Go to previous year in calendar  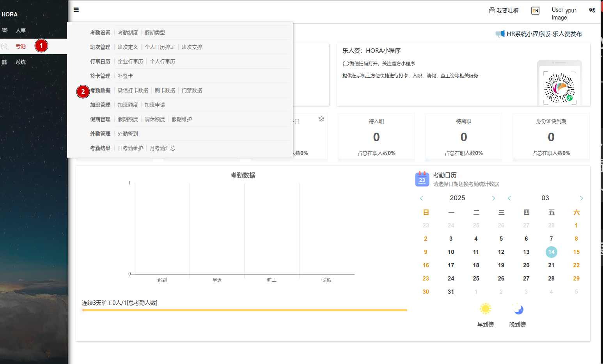[x=422, y=198]
